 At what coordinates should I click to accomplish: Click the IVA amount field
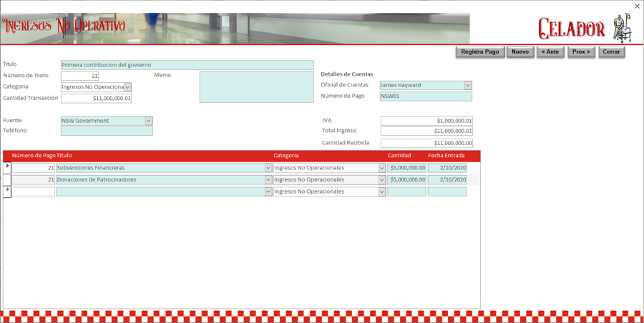[426, 121]
